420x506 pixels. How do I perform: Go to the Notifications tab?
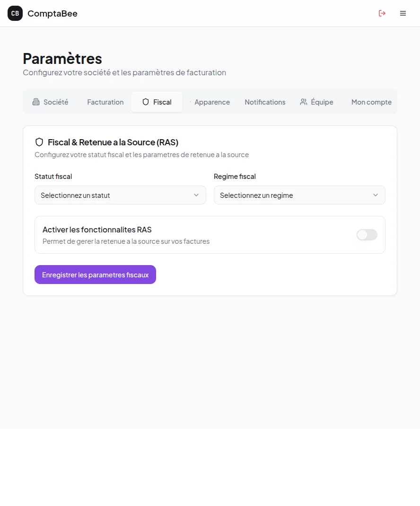265,102
